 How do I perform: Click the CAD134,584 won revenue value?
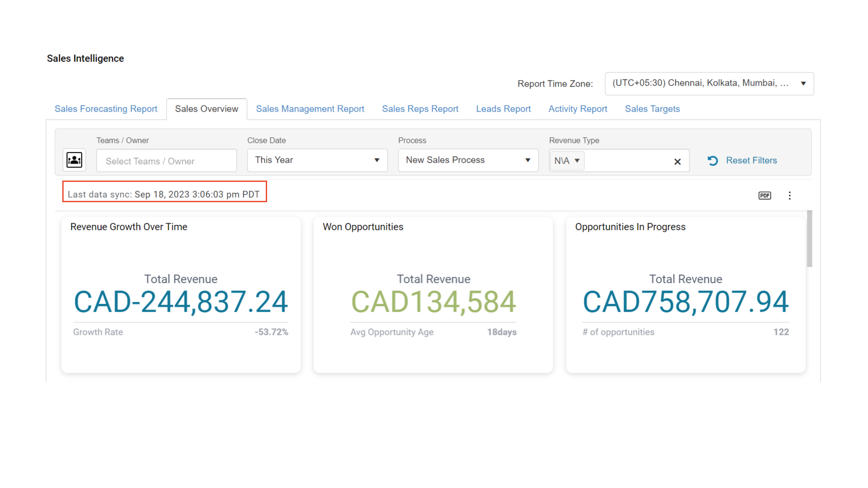point(433,302)
